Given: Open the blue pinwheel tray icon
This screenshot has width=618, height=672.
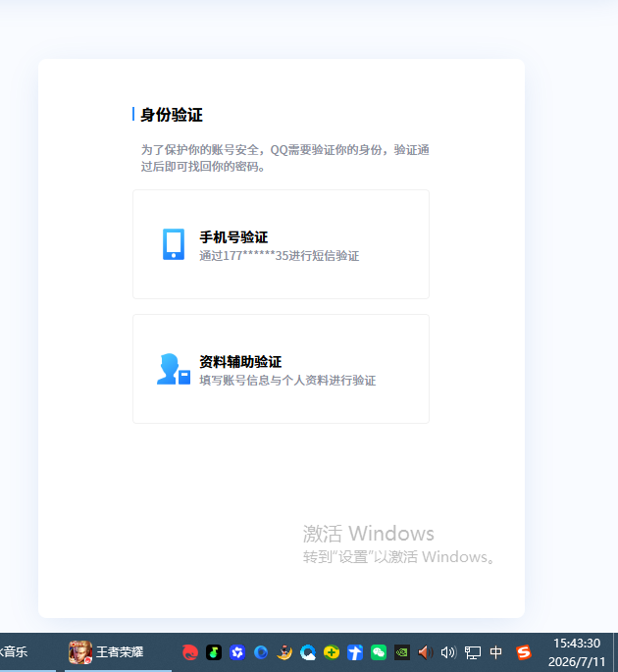Looking at the screenshot, I should pos(237,652).
